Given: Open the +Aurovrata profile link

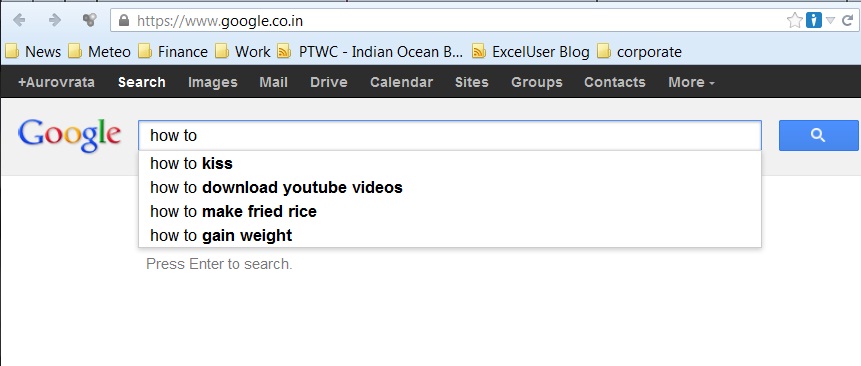Looking at the screenshot, I should (x=56, y=82).
